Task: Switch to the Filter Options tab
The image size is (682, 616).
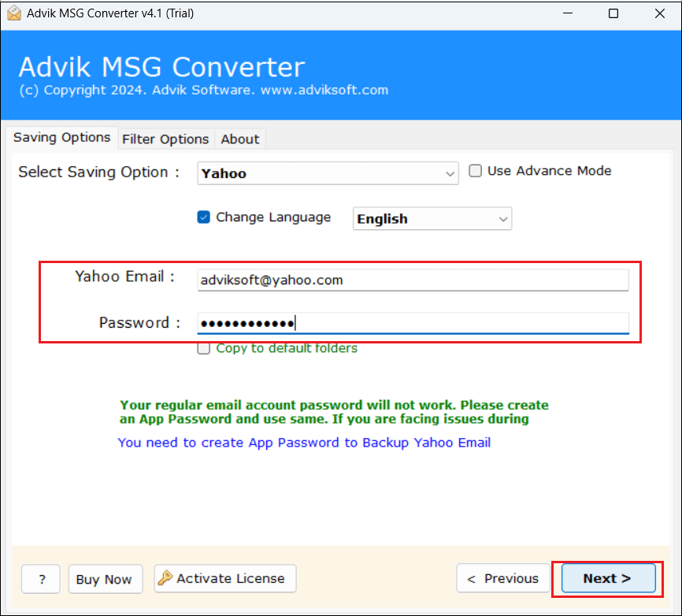Action: pyautogui.click(x=165, y=139)
